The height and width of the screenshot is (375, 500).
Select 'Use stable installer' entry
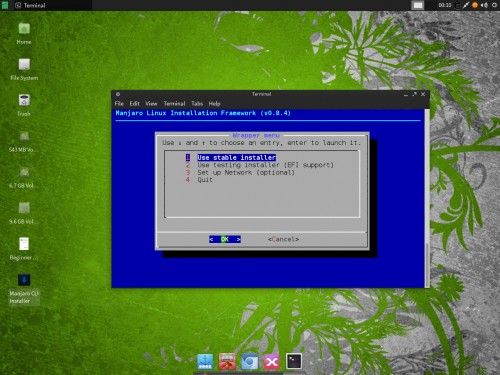[237, 157]
